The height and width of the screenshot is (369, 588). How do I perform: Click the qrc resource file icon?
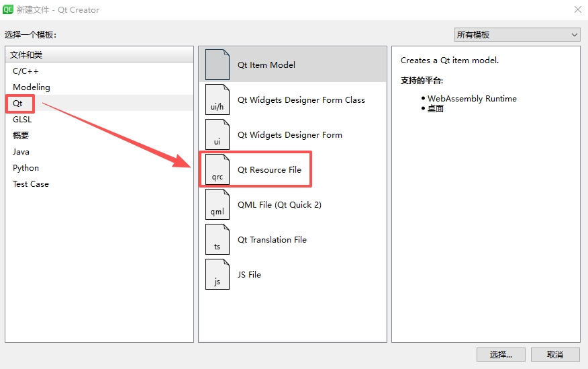217,169
